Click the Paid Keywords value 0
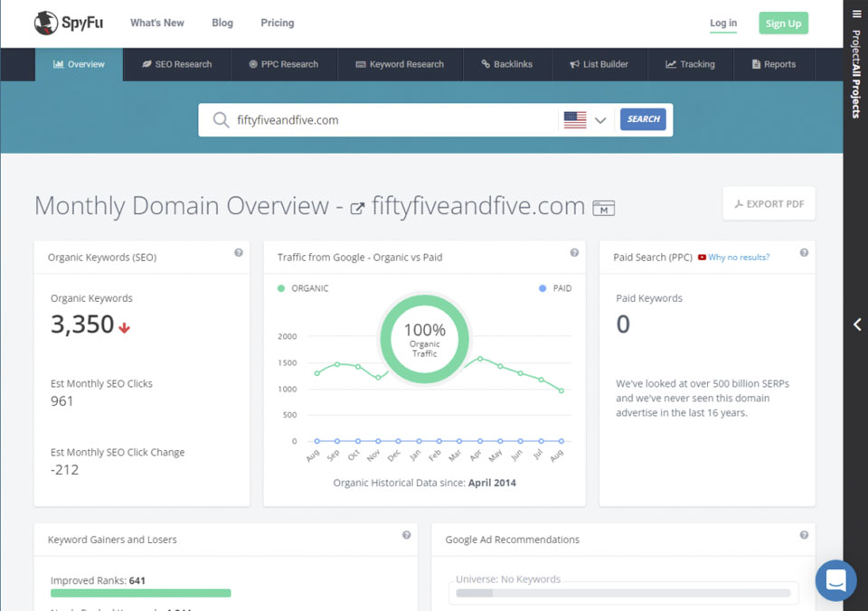The image size is (868, 611). pos(623,324)
